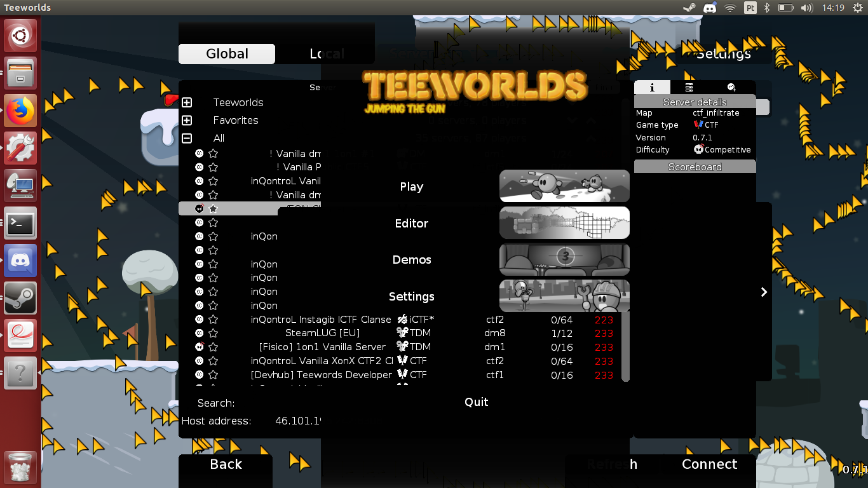Open Steam from the Ubuntu dock
Viewport: 868px width, 488px height.
(21, 299)
